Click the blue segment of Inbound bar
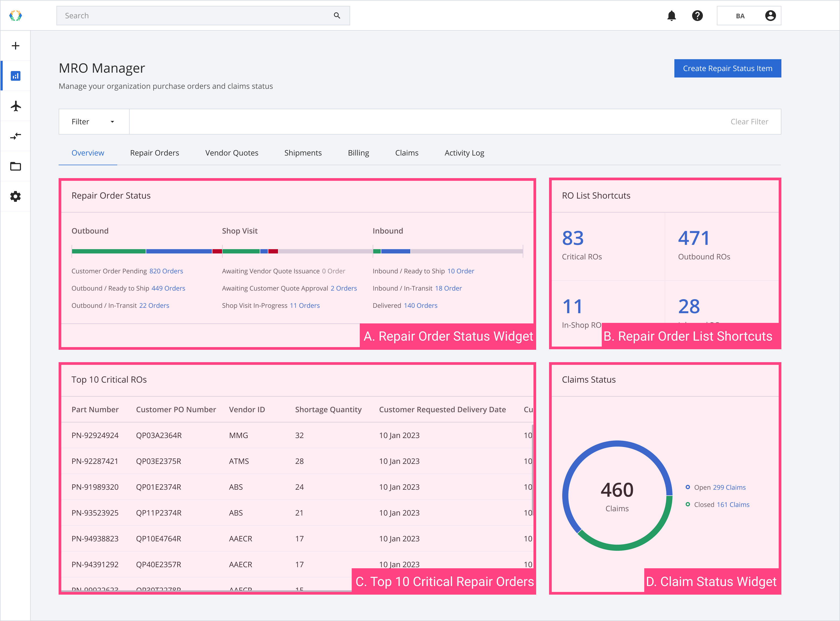 tap(396, 251)
